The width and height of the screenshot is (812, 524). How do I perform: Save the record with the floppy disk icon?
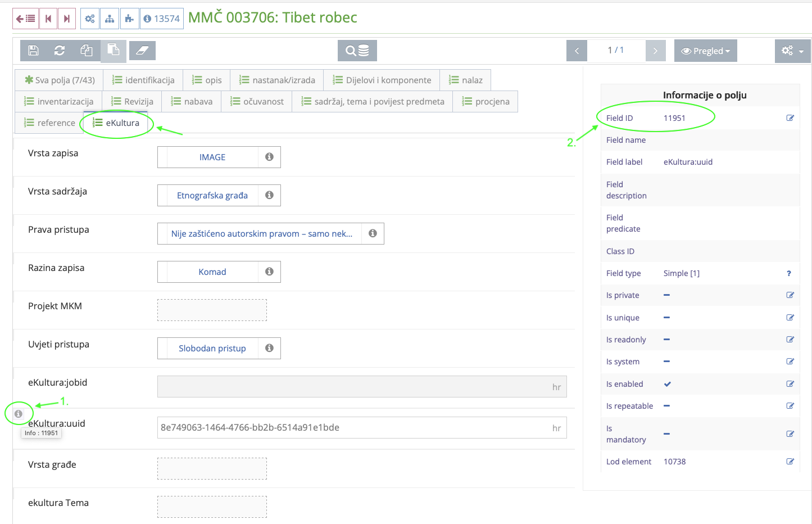(x=33, y=50)
